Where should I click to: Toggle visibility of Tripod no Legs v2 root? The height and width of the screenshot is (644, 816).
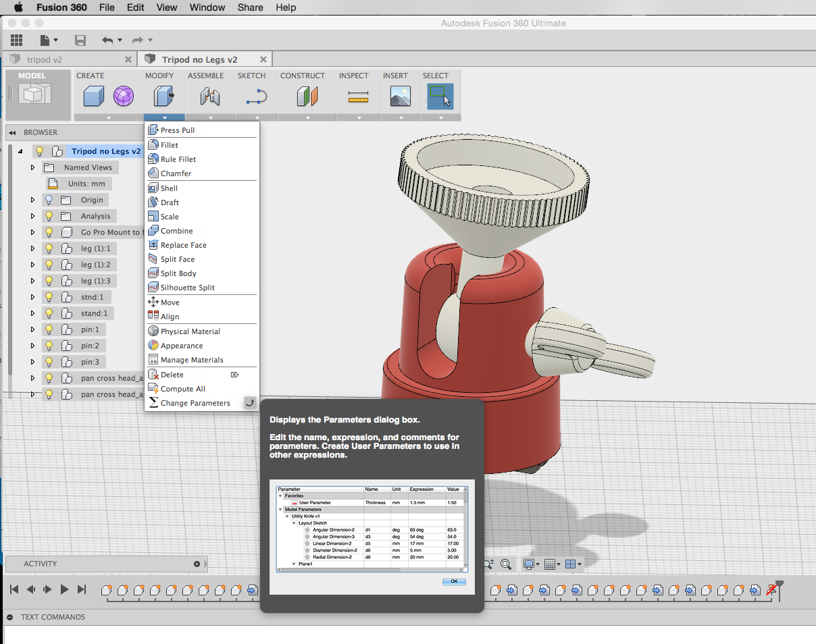point(39,151)
